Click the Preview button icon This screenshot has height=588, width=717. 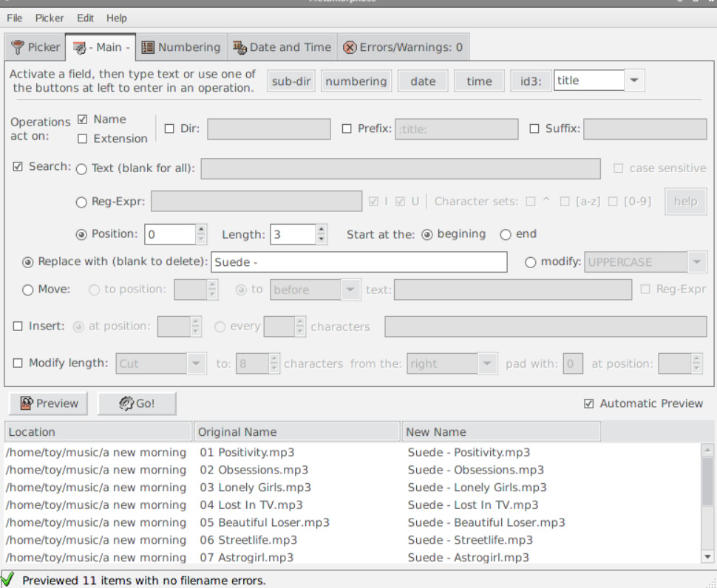click(x=27, y=403)
